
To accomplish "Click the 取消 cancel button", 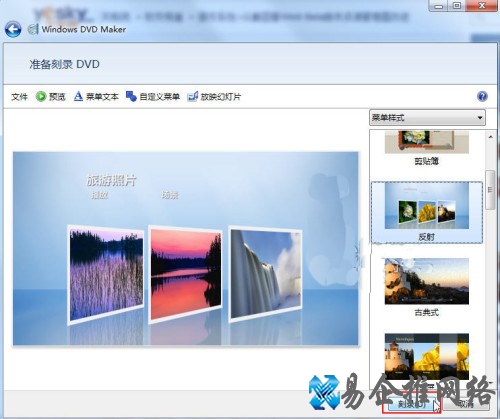I will click(x=466, y=404).
